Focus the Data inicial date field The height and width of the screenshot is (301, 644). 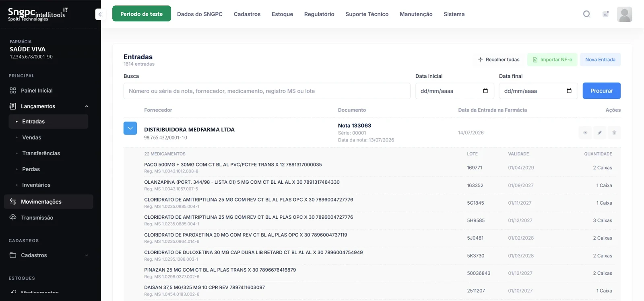click(454, 91)
